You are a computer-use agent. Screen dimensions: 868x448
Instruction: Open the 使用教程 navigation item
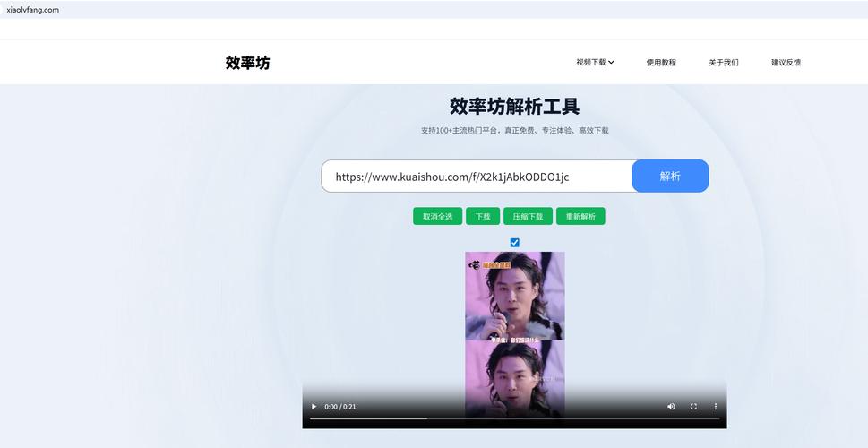point(661,63)
